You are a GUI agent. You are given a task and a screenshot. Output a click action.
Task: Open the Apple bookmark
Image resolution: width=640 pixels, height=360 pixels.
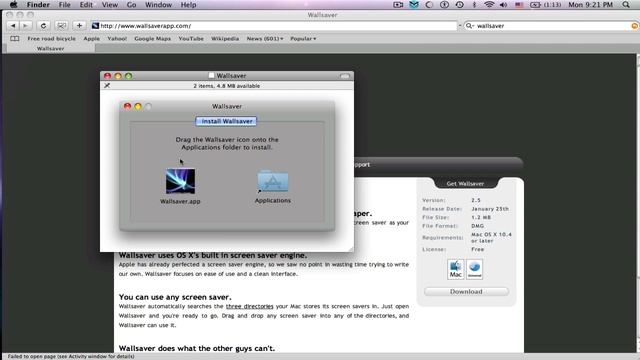pos(91,38)
